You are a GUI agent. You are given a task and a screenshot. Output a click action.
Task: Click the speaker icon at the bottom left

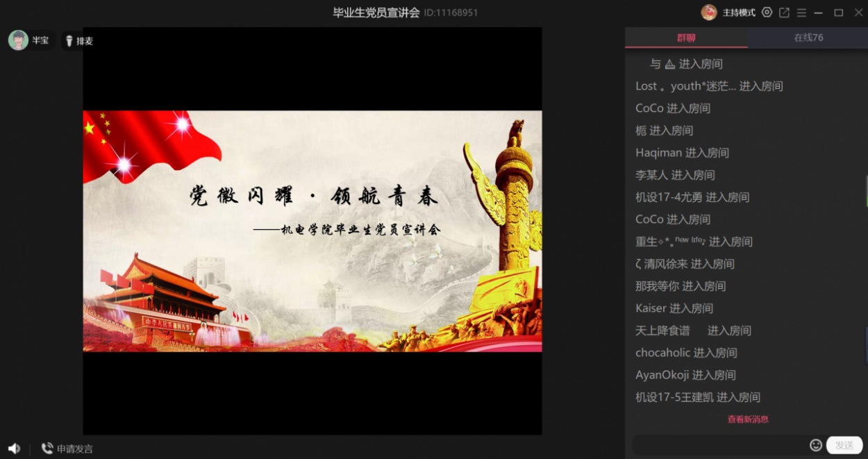point(14,448)
